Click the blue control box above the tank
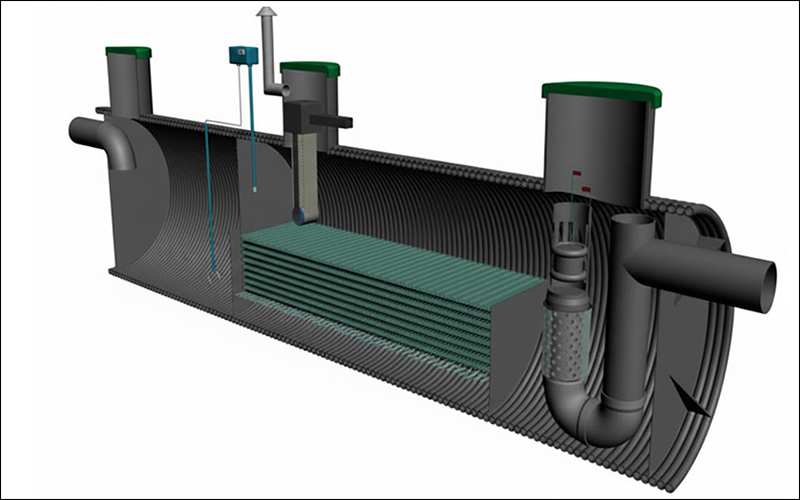This screenshot has width=800, height=500. [x=243, y=55]
